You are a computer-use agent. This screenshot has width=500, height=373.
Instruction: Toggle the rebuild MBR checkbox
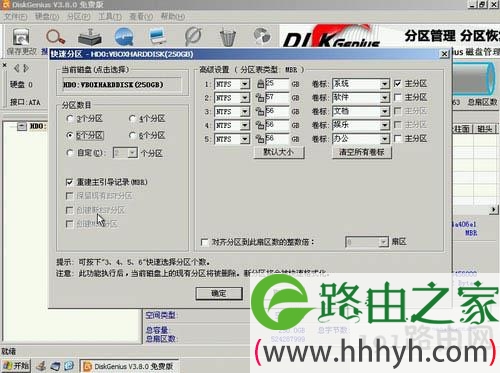(69, 182)
